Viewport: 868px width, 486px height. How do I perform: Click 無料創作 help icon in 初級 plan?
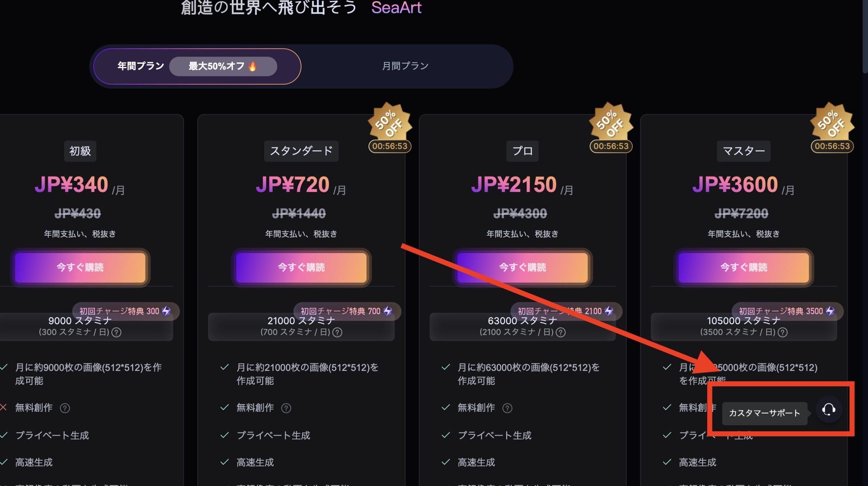65,408
